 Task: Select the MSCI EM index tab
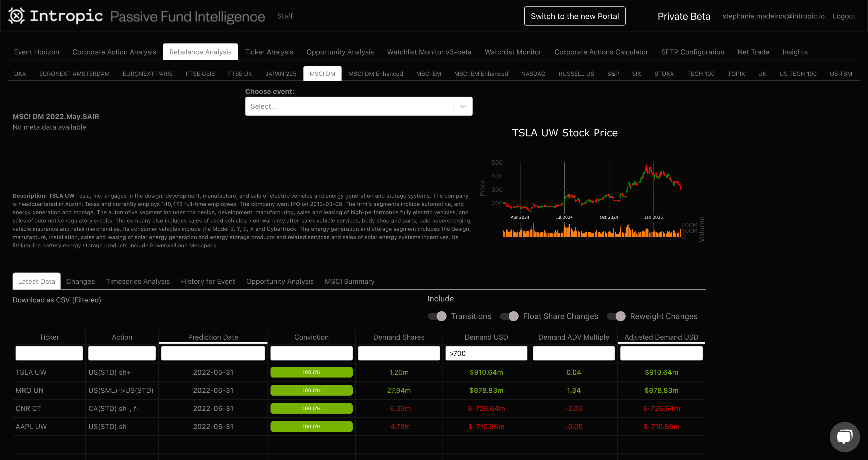tap(428, 74)
